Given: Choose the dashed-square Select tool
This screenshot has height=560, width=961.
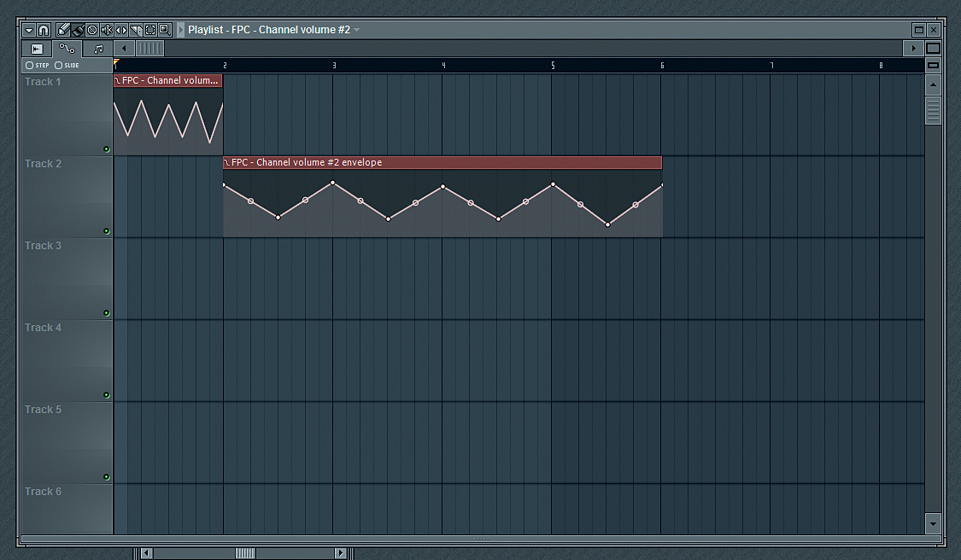Looking at the screenshot, I should tap(150, 30).
